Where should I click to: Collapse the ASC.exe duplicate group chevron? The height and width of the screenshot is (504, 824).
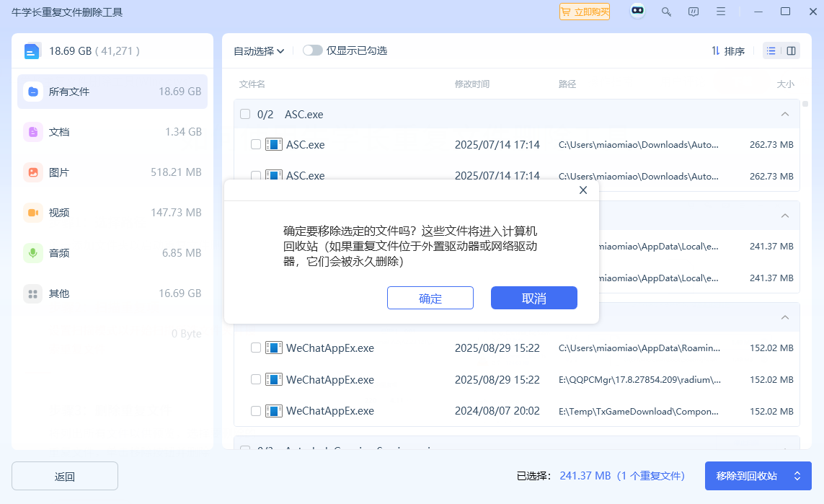(785, 114)
